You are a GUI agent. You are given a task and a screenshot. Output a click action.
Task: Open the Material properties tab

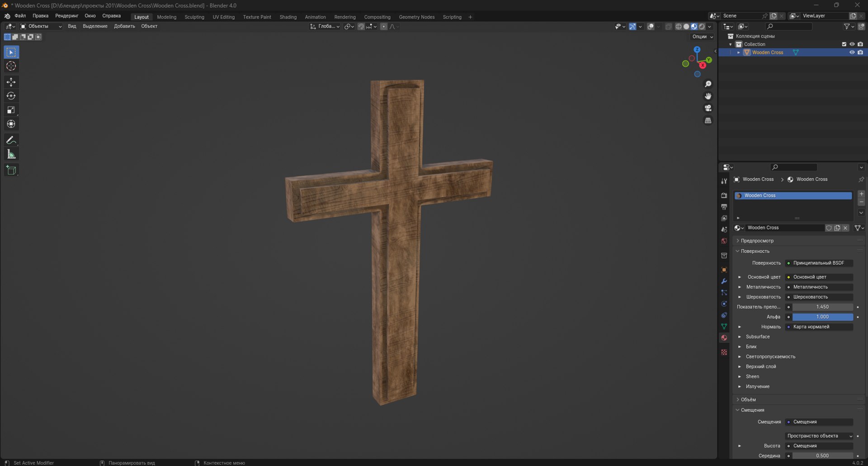724,338
